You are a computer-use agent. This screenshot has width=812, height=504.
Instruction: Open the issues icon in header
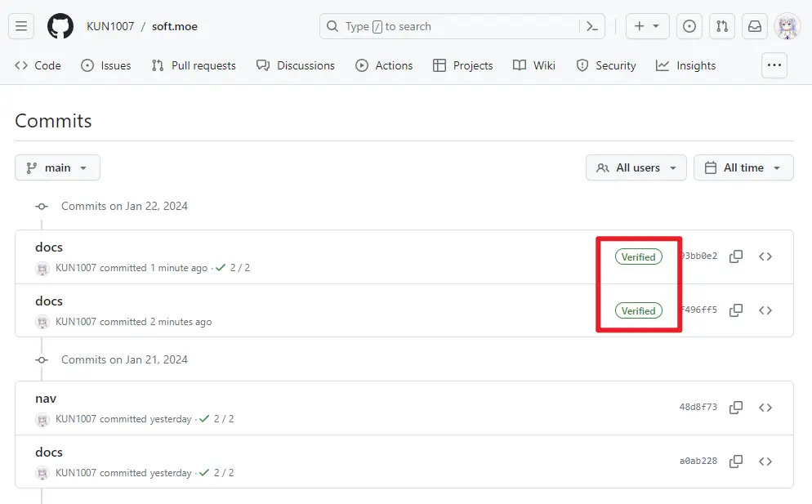point(689,26)
